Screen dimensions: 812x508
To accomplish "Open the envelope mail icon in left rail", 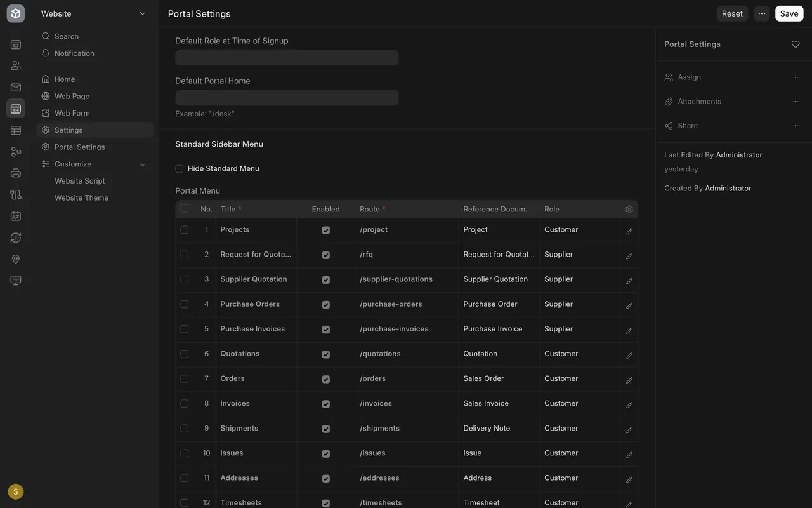I will click(x=16, y=88).
